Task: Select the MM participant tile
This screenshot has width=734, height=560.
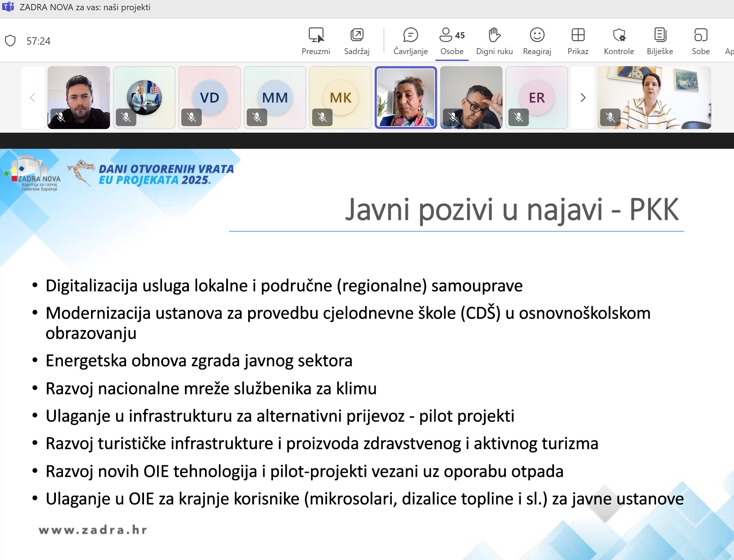Action: tap(275, 98)
